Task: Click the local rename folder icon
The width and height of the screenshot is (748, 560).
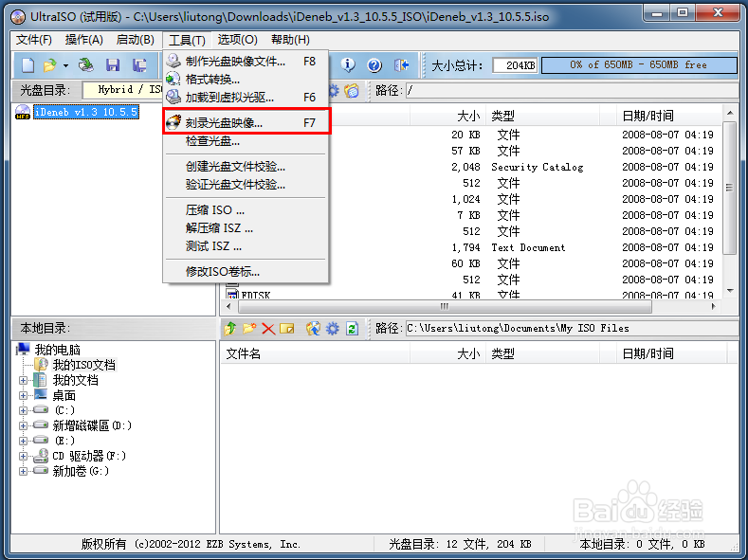Action: [286, 329]
